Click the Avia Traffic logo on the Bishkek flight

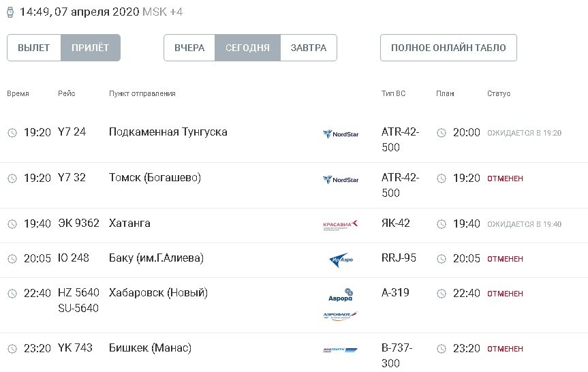coord(340,350)
